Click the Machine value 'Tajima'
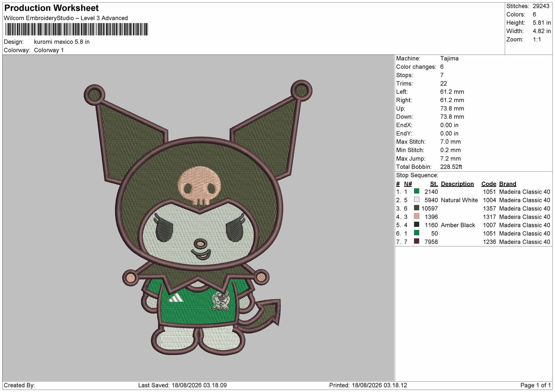The width and height of the screenshot is (555, 392). pos(449,58)
